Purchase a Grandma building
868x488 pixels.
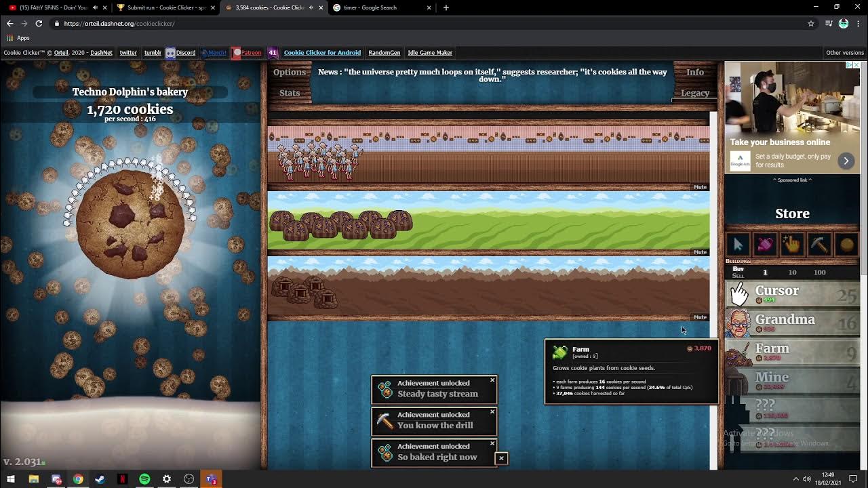(x=793, y=323)
